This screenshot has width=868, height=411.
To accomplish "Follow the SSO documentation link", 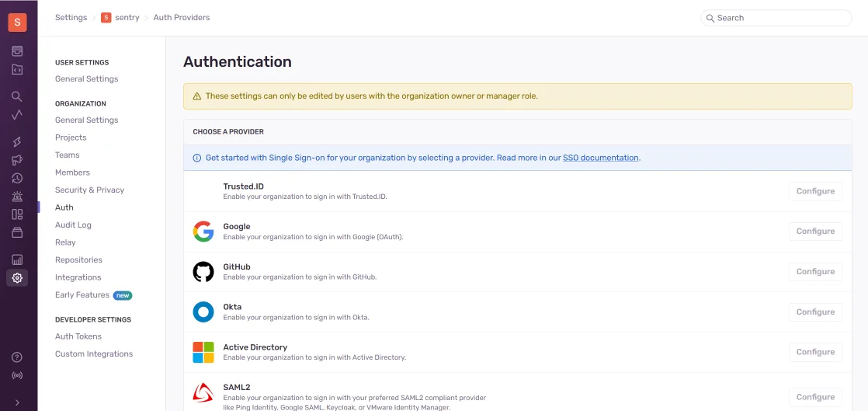I will (600, 158).
